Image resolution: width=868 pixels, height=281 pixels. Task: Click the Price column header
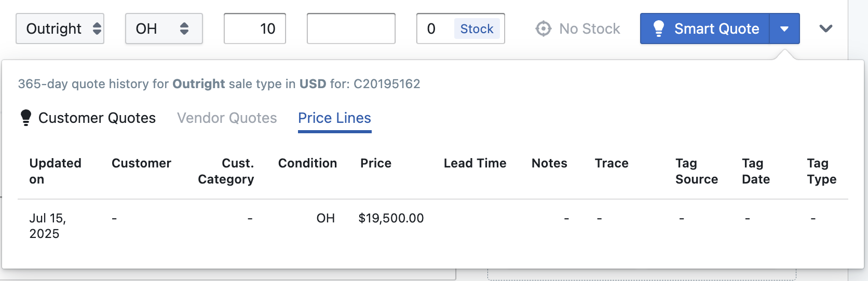[376, 163]
